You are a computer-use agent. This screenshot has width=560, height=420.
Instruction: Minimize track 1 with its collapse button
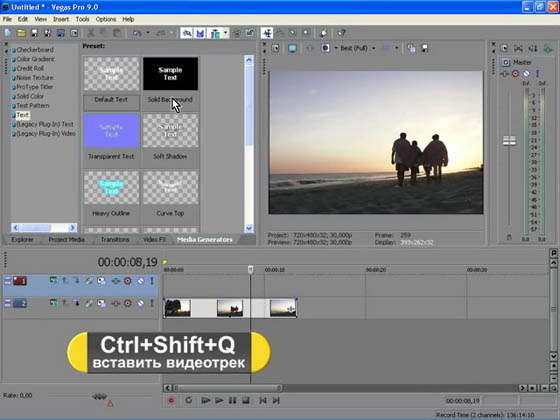(x=8, y=281)
